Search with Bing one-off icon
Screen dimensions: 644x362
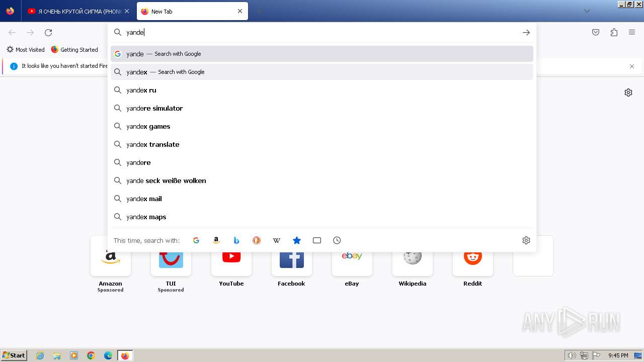click(236, 240)
